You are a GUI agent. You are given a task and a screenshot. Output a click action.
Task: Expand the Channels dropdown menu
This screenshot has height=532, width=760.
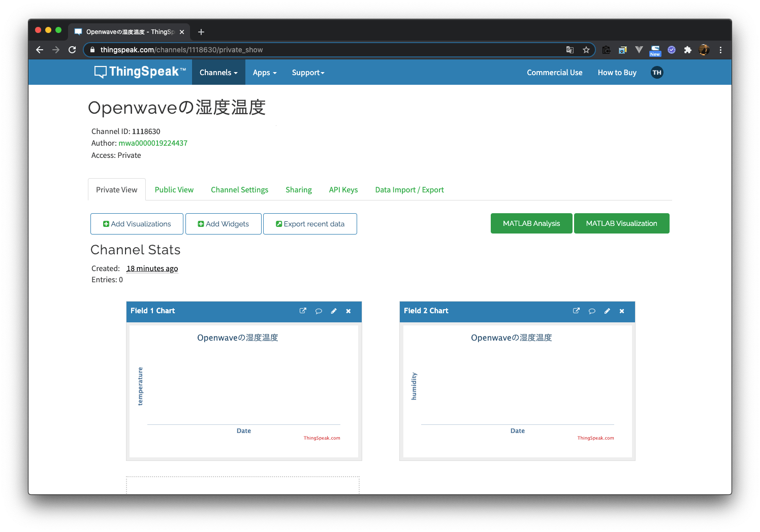(x=218, y=73)
